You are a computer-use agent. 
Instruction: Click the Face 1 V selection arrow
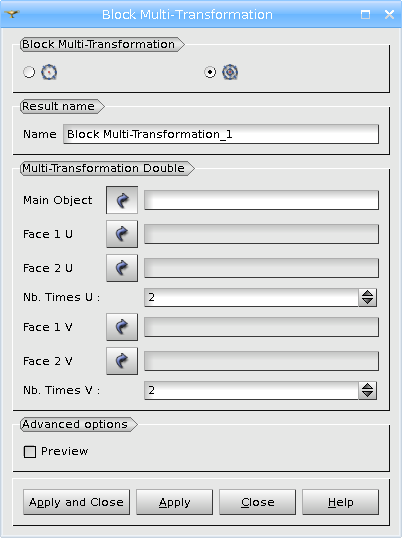pyautogui.click(x=122, y=327)
